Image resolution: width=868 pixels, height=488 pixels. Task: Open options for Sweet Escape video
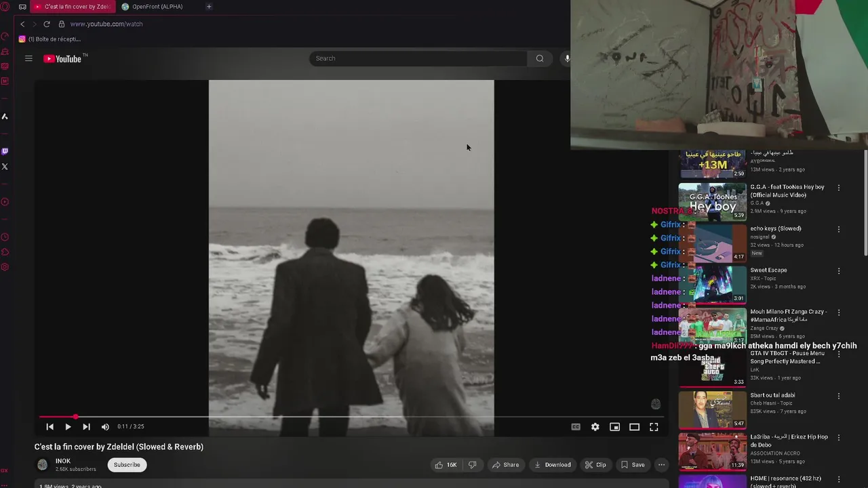839,271
